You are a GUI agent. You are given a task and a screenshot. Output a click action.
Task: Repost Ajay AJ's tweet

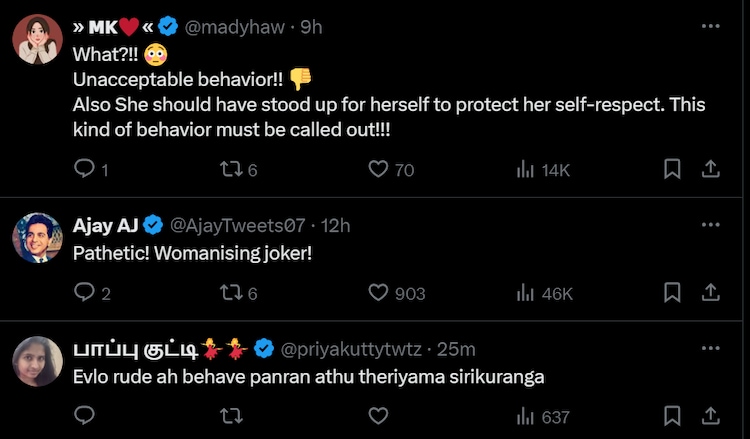click(230, 293)
